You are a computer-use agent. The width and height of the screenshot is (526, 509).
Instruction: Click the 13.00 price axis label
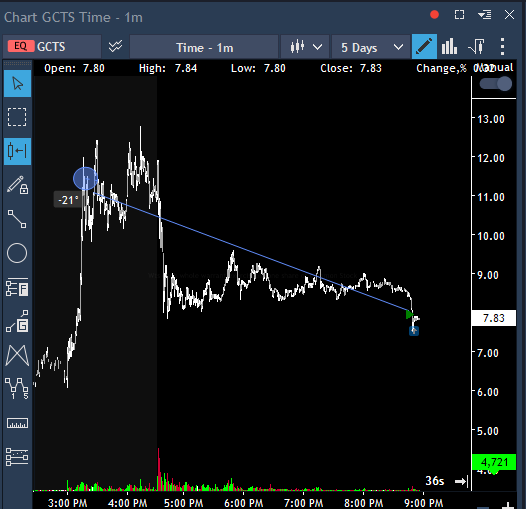pos(490,119)
